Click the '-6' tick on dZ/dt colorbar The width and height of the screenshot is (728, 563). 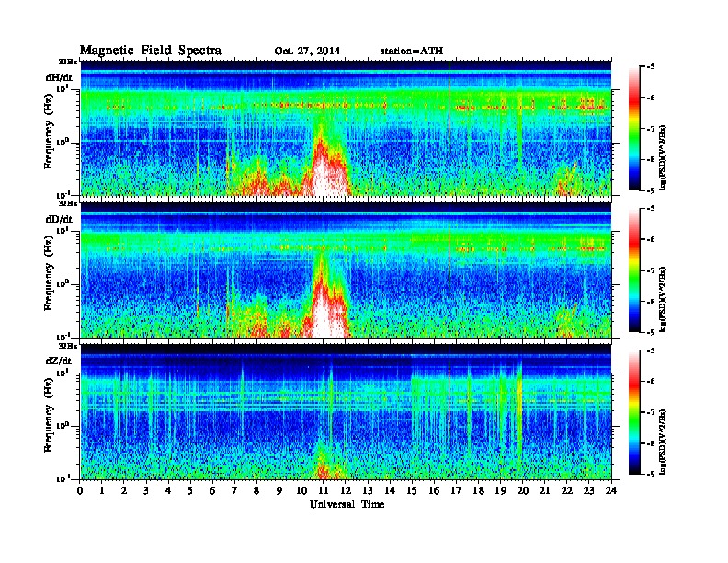click(x=651, y=382)
